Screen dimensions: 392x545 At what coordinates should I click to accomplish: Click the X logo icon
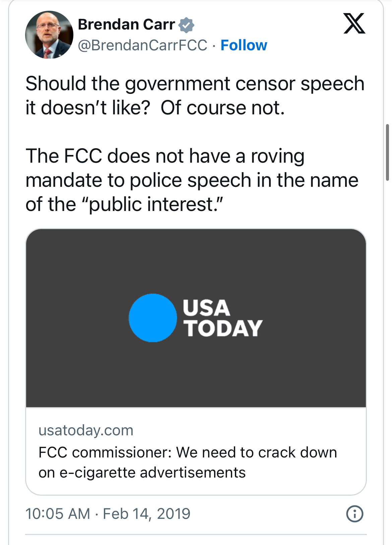click(354, 23)
